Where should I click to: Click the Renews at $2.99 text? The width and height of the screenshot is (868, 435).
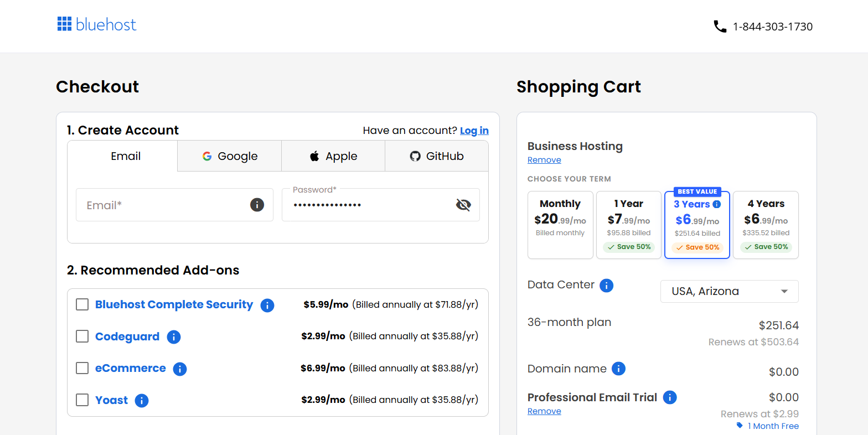click(x=759, y=414)
